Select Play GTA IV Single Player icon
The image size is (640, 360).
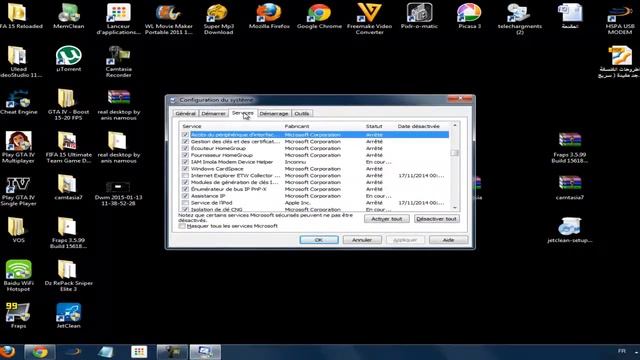click(18, 190)
